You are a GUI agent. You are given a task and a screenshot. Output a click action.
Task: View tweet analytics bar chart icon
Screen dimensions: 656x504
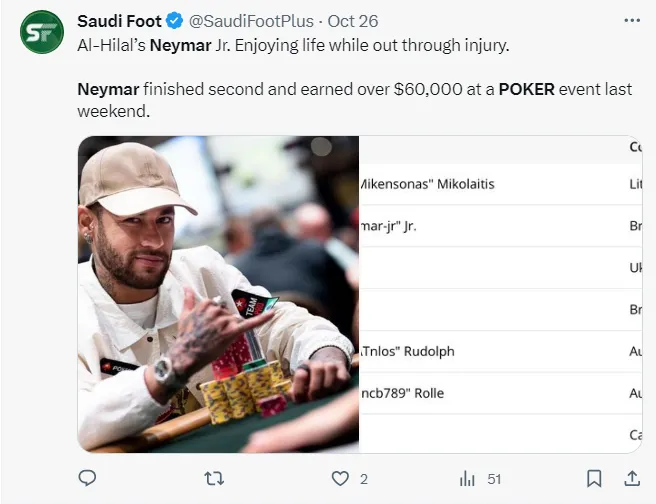coord(466,479)
